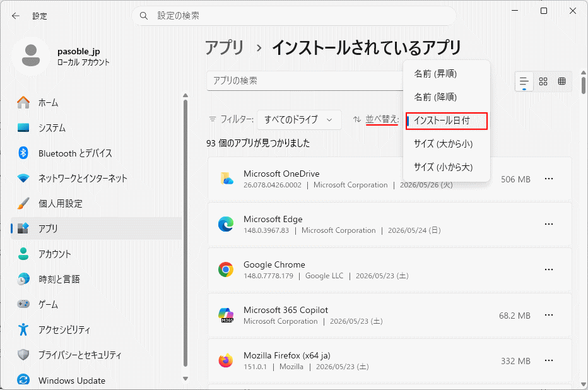The width and height of the screenshot is (588, 390).
Task: Sort by サイズ (小から大)
Action: click(446, 167)
